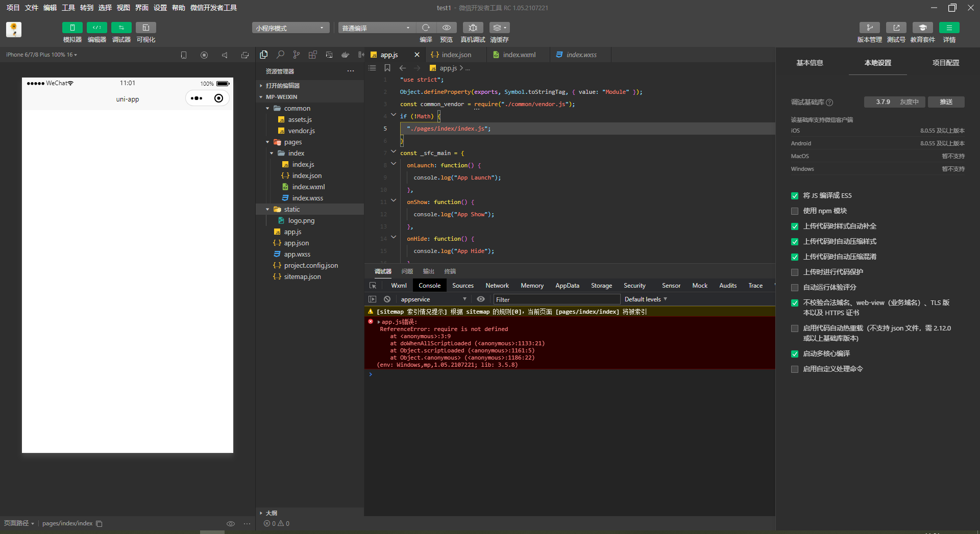The image size is (980, 534).
Task: Click the simulator record icon
Action: click(204, 55)
